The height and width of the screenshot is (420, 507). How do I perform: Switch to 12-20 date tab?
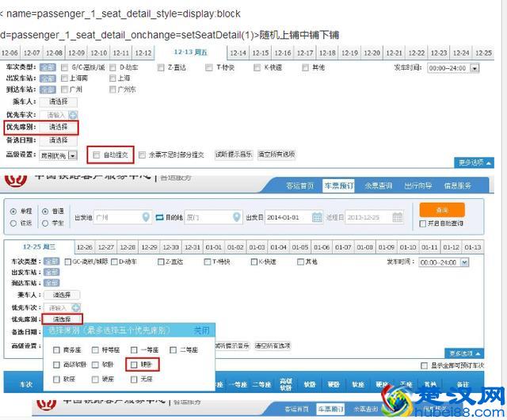(x=372, y=53)
